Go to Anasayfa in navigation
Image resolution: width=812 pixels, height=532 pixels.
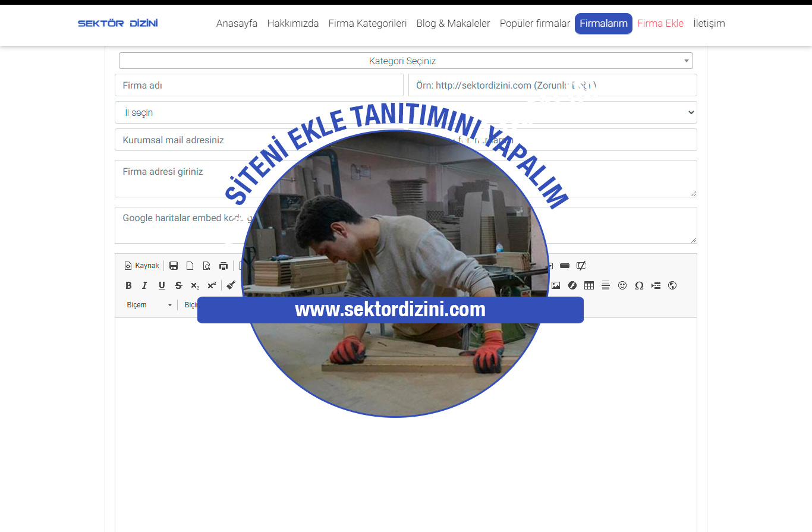point(237,23)
